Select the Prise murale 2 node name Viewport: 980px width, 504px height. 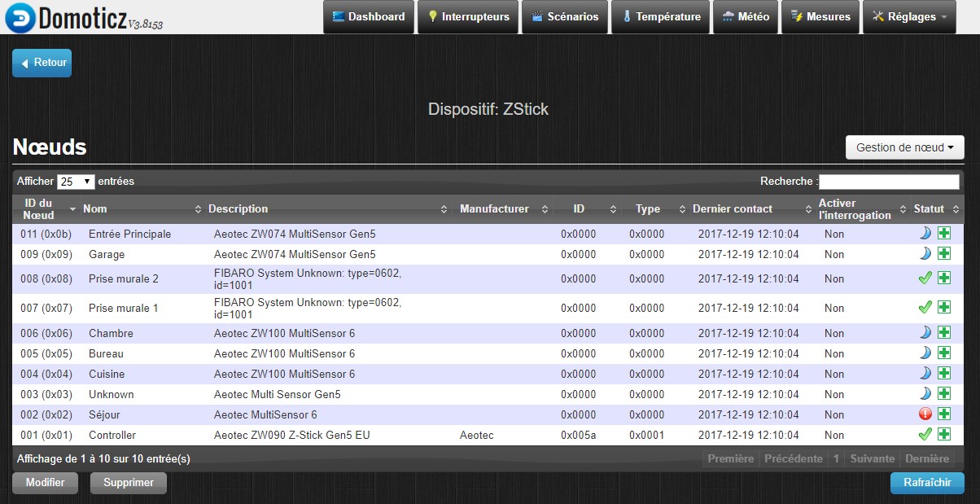[x=124, y=278]
